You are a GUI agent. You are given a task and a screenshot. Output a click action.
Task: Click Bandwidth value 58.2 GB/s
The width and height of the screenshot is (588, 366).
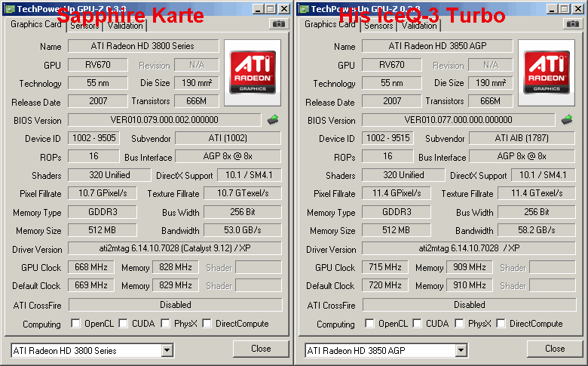[x=537, y=229]
